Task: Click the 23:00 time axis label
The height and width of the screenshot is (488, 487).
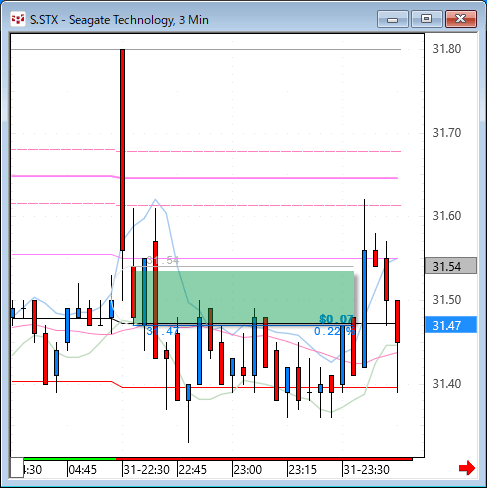Action: coord(247,470)
